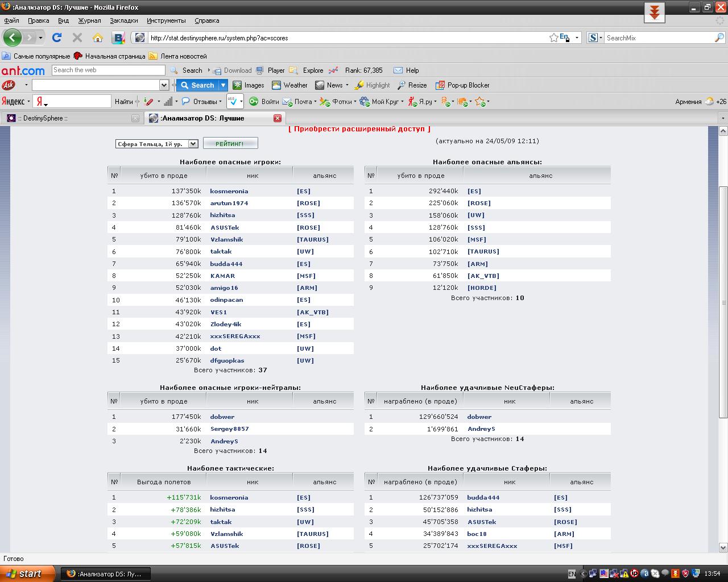Click the Help icon in the ant.com toolbar
Viewport: 728px width, 582px height.
point(398,70)
